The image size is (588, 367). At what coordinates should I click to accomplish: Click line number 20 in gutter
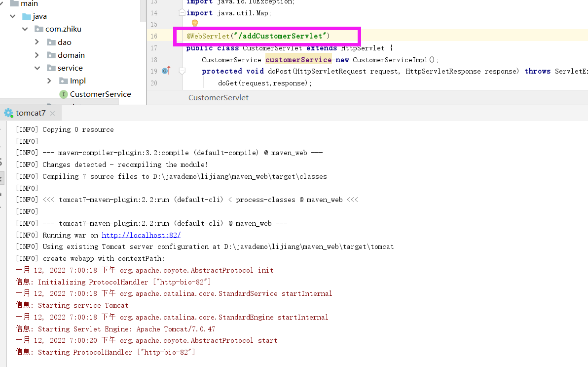[x=154, y=83]
